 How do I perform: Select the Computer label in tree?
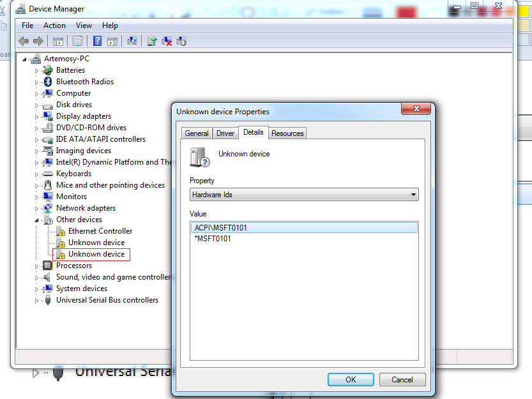pos(73,93)
